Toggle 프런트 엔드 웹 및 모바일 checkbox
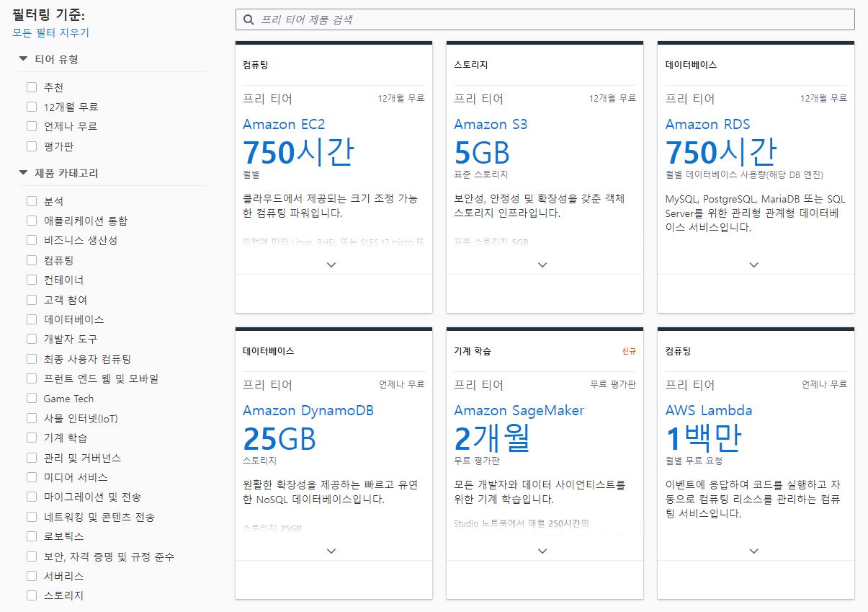 pos(32,378)
